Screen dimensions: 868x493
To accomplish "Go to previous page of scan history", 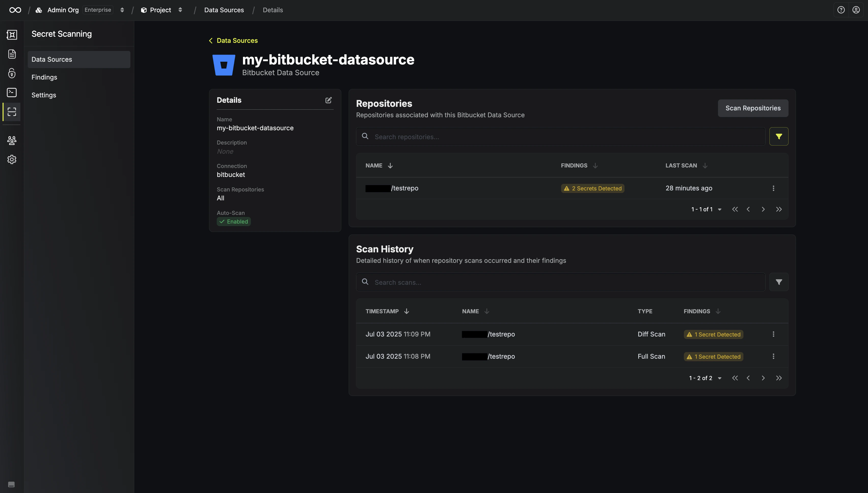I will pyautogui.click(x=748, y=378).
